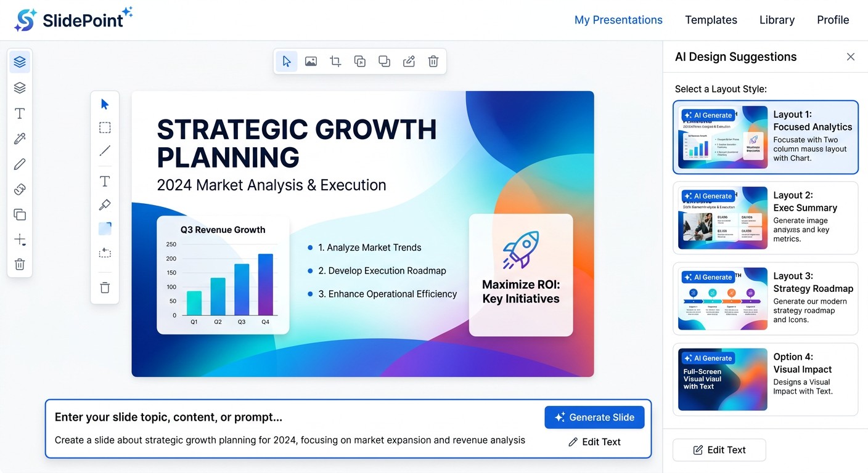
Task: Click the bullet 3. Enhance Operational Efficiency
Action: [x=387, y=294]
